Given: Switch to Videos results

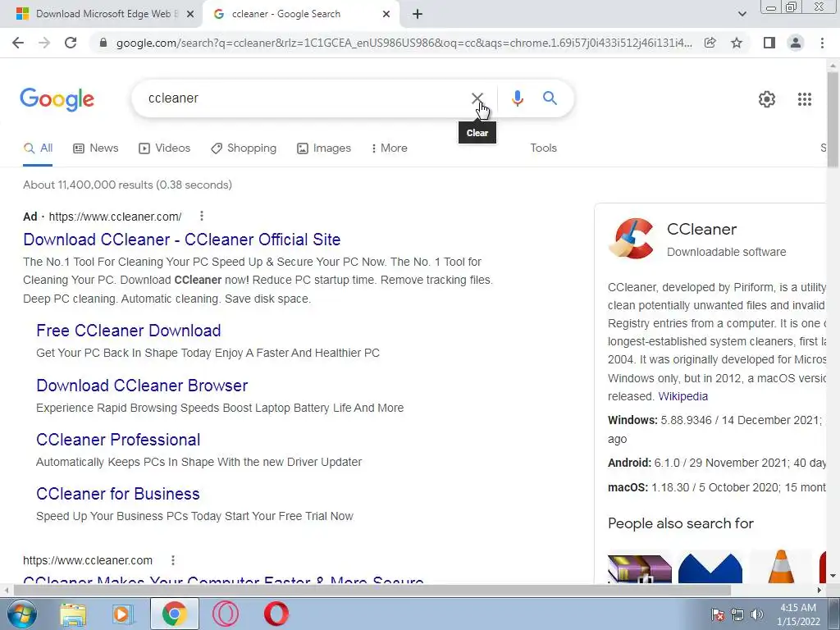Looking at the screenshot, I should [x=164, y=148].
